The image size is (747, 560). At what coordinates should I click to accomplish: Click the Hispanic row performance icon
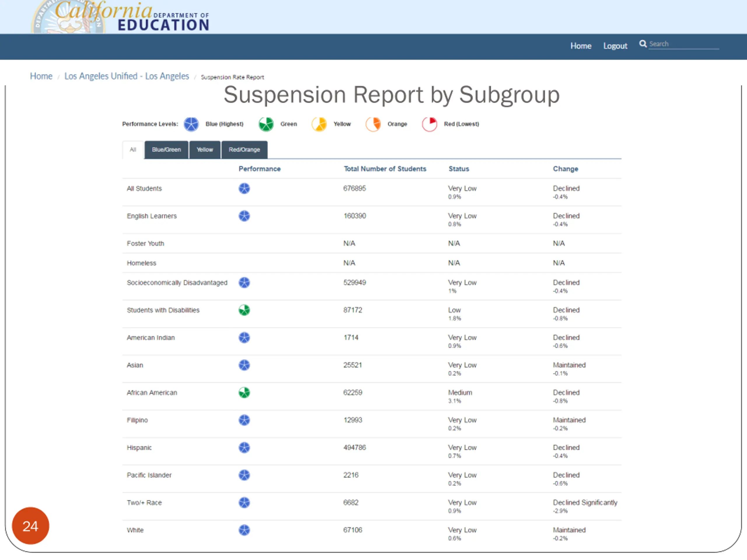244,448
